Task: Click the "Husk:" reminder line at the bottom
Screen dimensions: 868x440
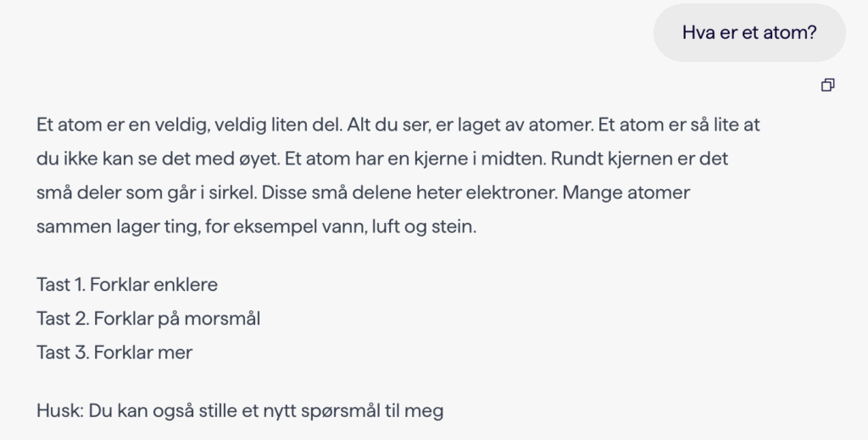Action: [240, 411]
